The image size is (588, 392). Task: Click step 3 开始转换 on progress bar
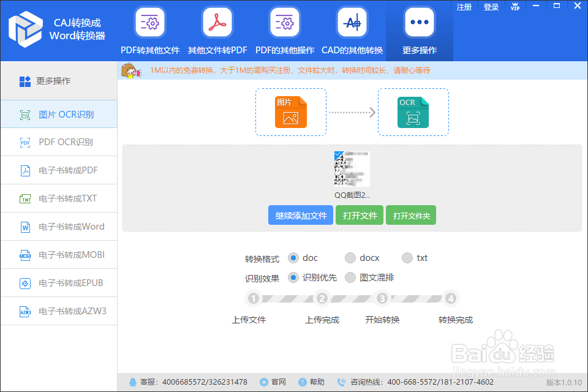382,298
